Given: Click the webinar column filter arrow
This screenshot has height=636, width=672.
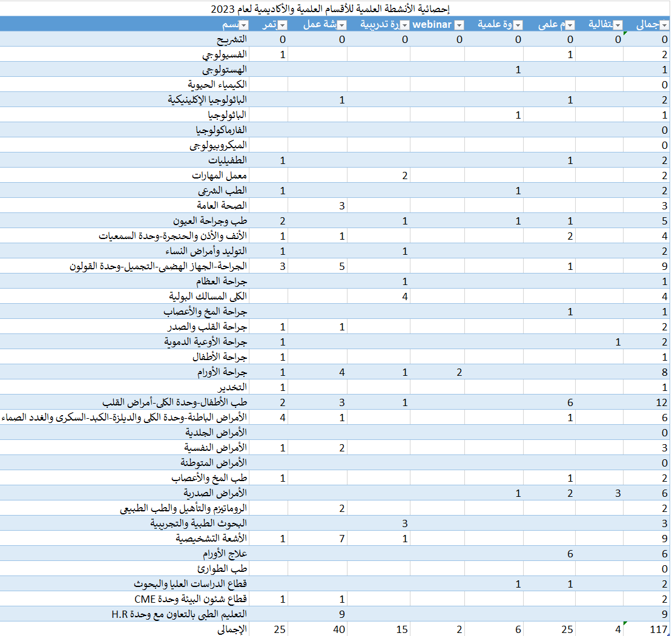Looking at the screenshot, I should [459, 25].
